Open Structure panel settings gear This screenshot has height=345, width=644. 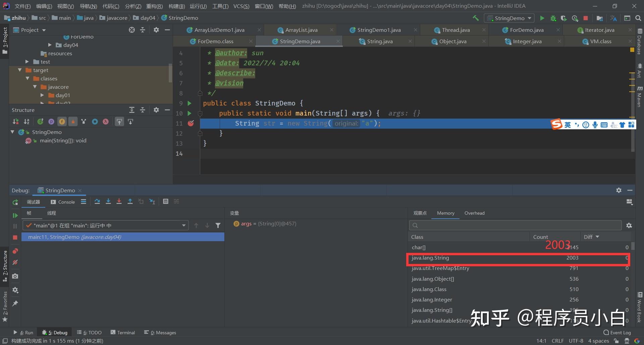click(156, 110)
